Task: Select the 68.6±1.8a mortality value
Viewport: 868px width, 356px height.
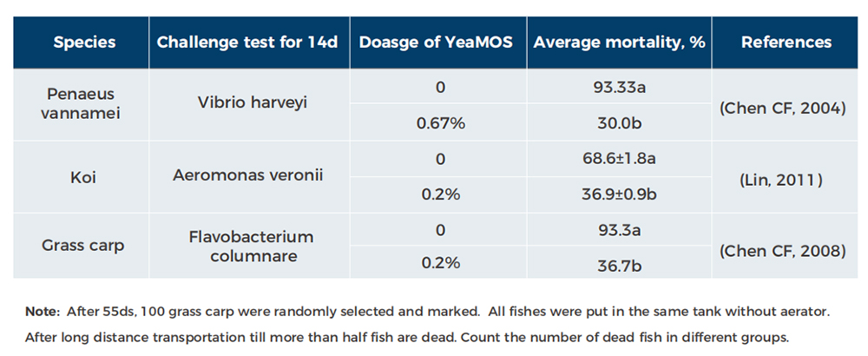Action: 619,158
